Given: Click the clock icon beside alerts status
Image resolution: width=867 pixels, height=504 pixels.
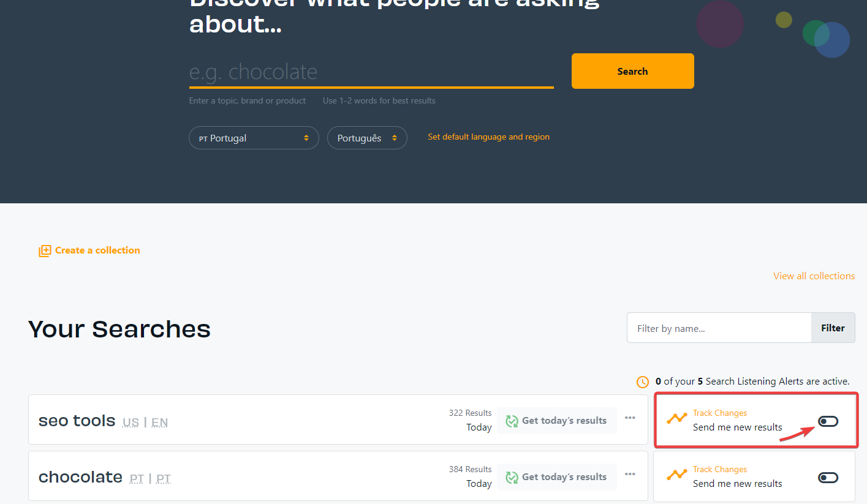Looking at the screenshot, I should pyautogui.click(x=643, y=382).
